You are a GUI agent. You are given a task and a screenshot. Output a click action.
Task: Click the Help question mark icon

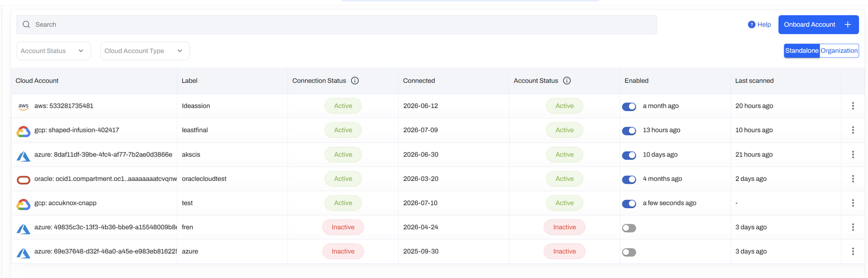click(751, 24)
